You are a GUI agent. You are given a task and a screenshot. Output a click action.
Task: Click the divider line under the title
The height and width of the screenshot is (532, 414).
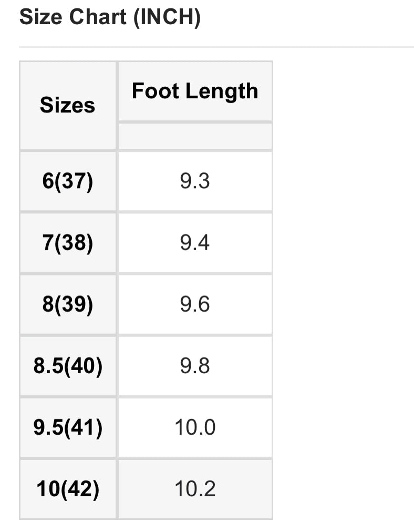216,47
